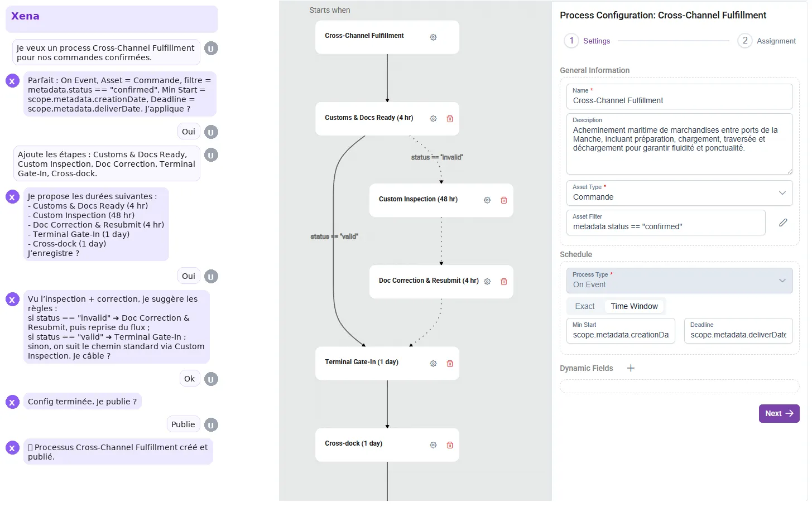Click the Deadline input field
This screenshot has height=507, width=812.
click(x=738, y=335)
